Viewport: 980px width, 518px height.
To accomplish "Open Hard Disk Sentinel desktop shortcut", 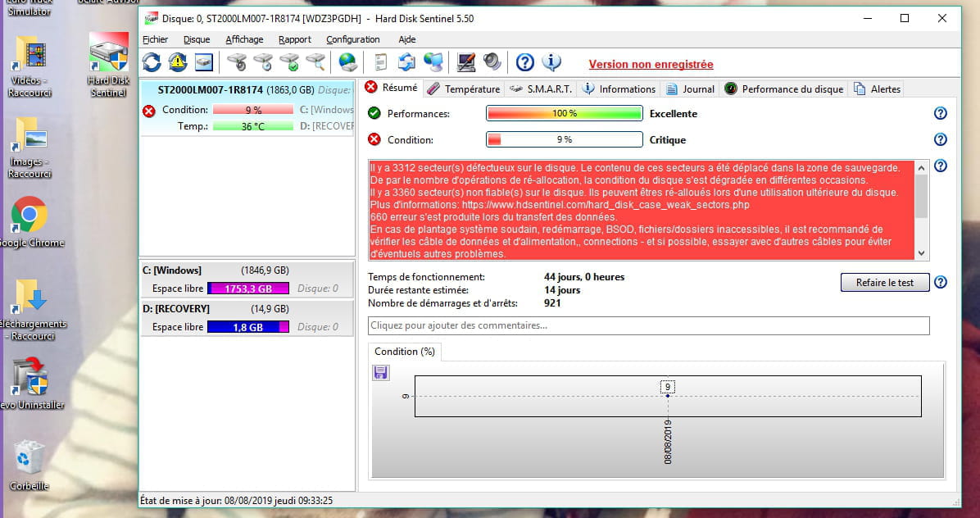I will (x=109, y=66).
